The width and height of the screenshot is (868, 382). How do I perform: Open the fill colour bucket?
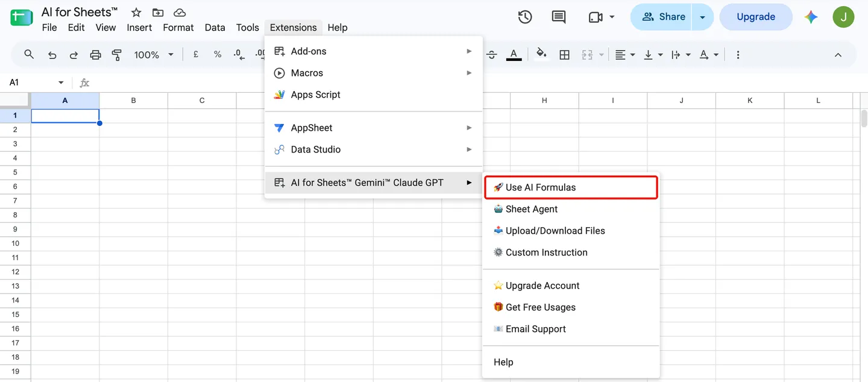542,54
